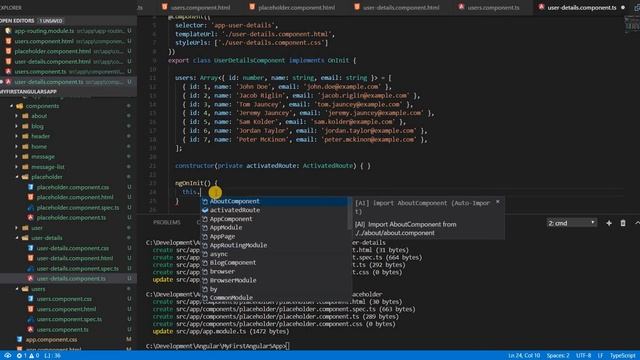
Task: Select the message-list folder in explorer
Action: coord(68,167)
